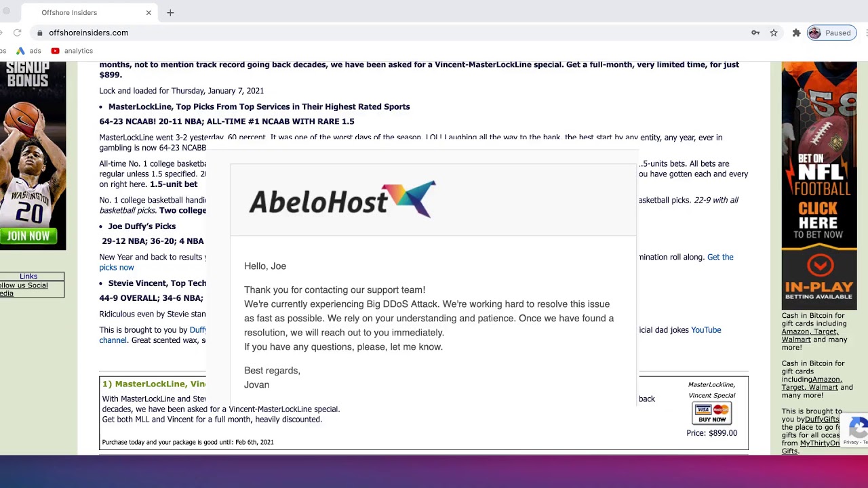Click Joe Duffy's Picks heading

point(142,226)
